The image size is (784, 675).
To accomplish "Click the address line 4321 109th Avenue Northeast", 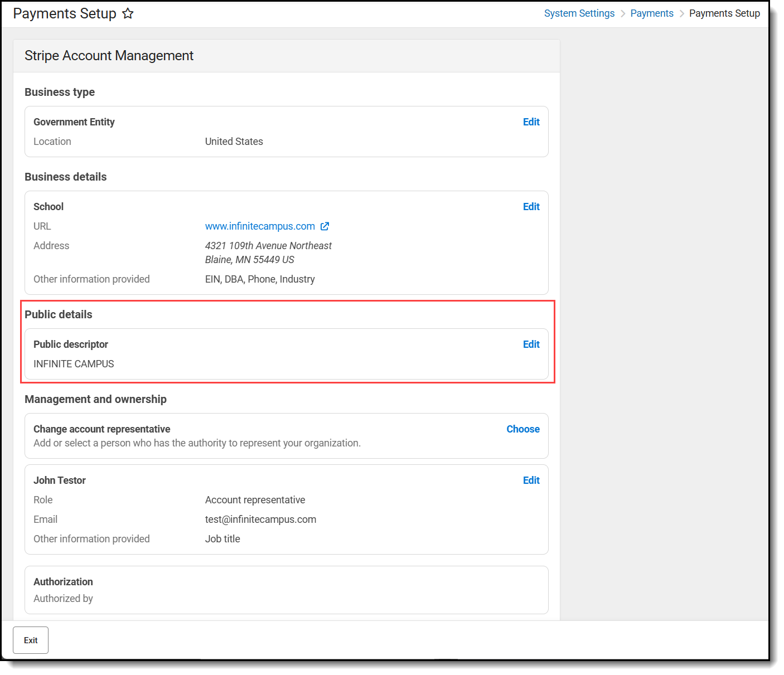I will click(268, 246).
